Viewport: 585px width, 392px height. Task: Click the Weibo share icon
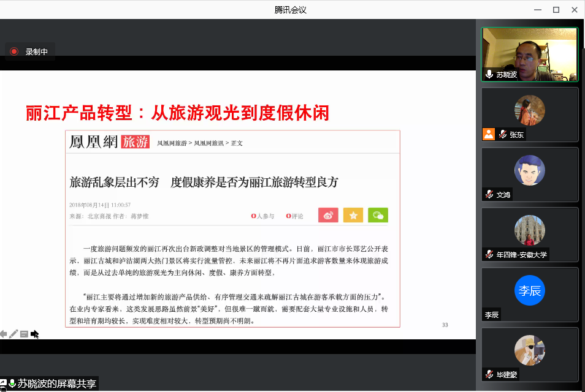(x=328, y=216)
